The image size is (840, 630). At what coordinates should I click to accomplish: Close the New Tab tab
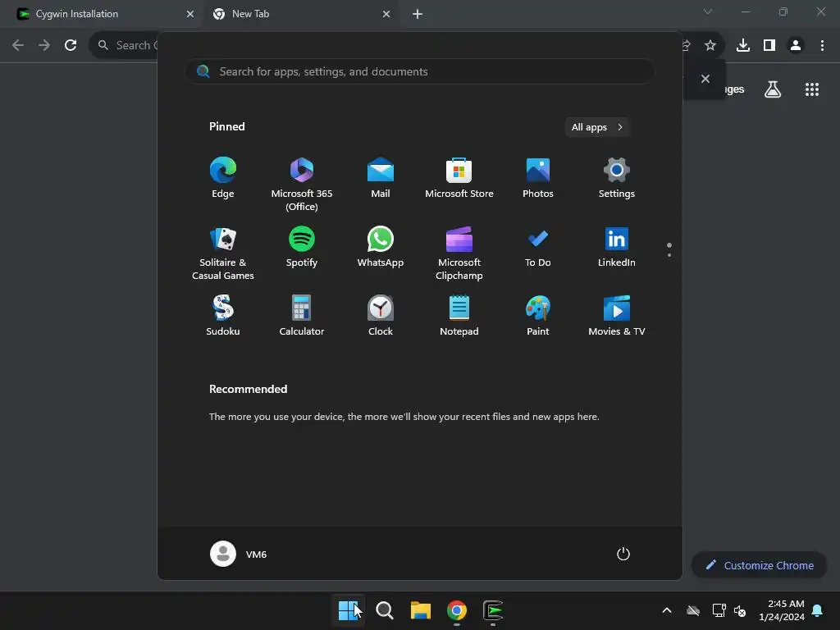point(386,14)
